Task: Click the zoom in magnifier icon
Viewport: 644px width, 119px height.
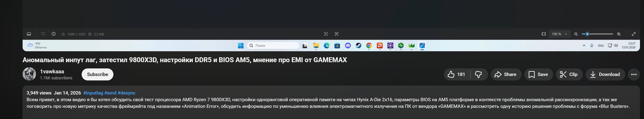Action: click(x=619, y=34)
